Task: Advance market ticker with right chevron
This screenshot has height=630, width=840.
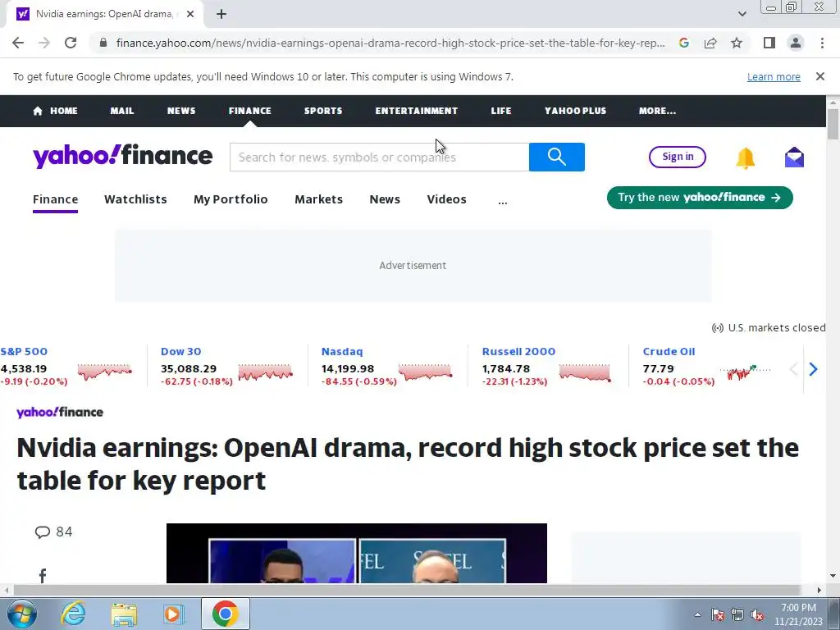Action: click(x=813, y=369)
